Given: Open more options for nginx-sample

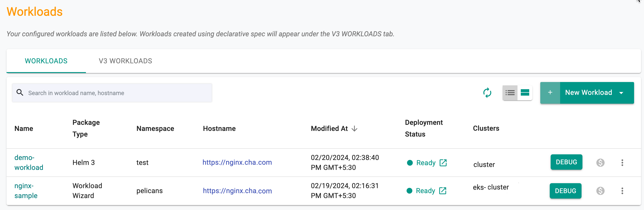Looking at the screenshot, I should click(622, 191).
